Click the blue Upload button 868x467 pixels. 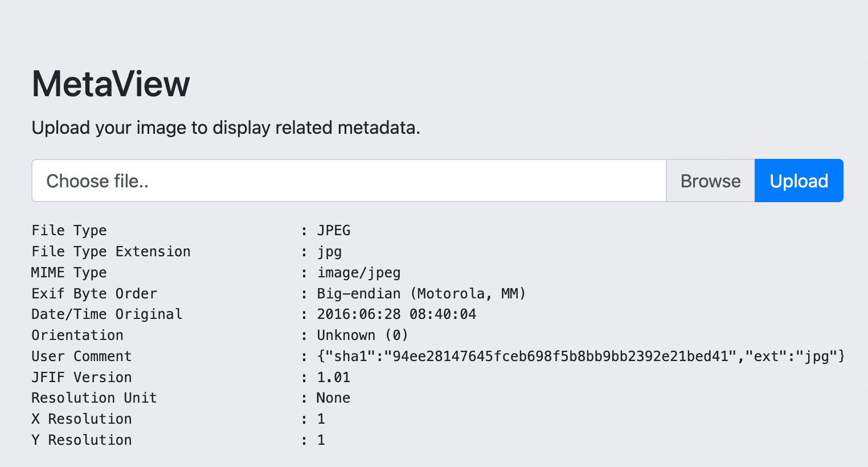799,181
